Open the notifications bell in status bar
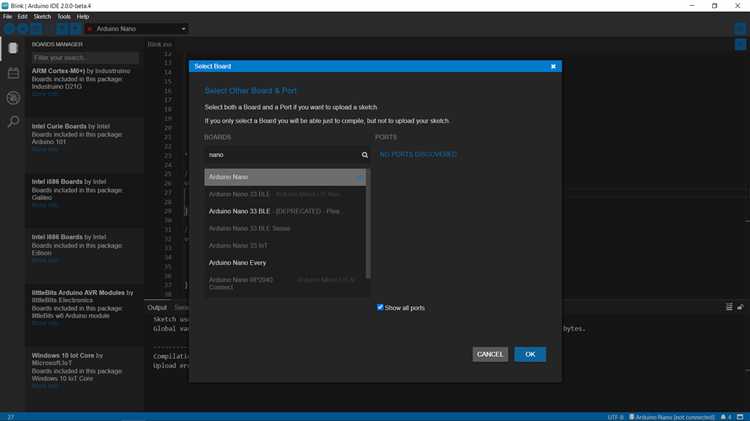The width and height of the screenshot is (750, 421). point(723,417)
